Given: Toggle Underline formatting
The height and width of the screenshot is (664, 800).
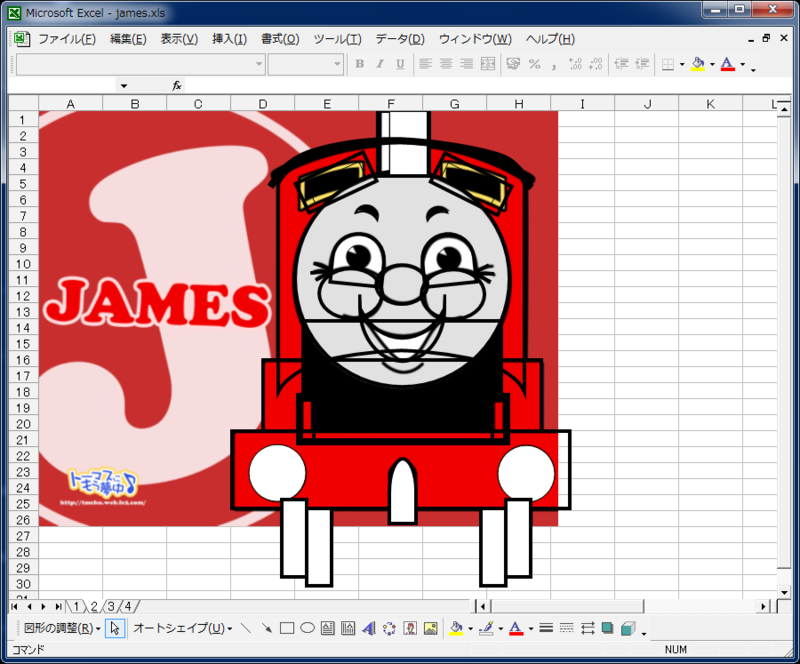Looking at the screenshot, I should pyautogui.click(x=401, y=64).
